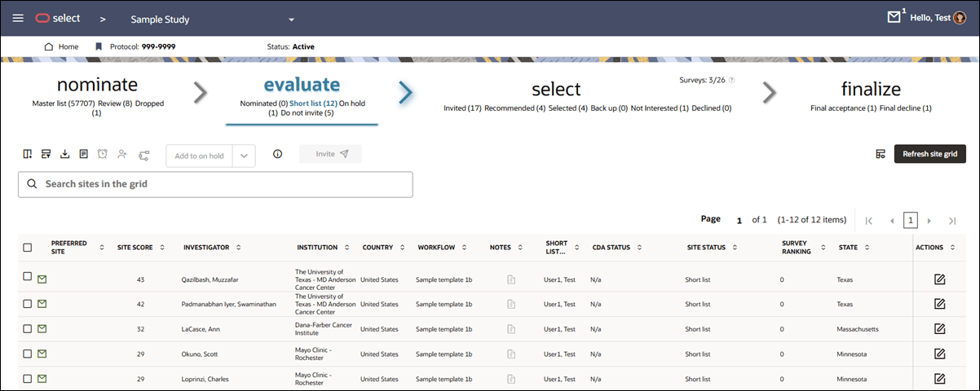Click the Search sites in the grid field
Viewport: 980px width, 391px height.
pos(215,184)
